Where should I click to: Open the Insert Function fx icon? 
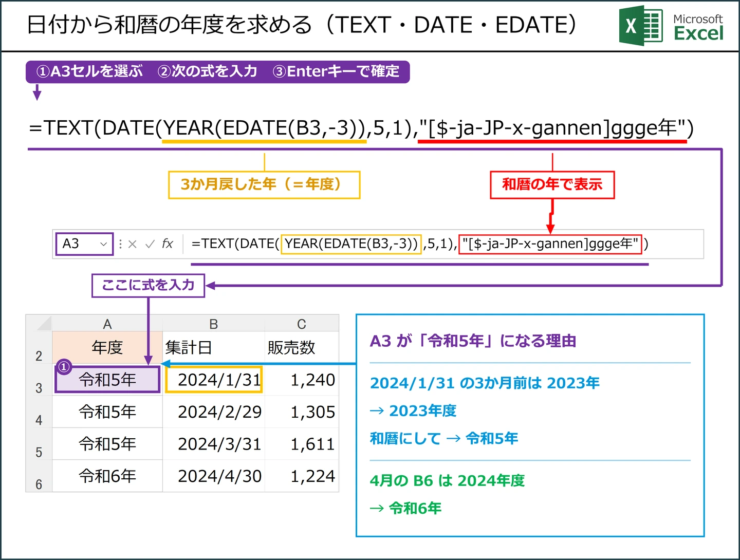tap(168, 244)
